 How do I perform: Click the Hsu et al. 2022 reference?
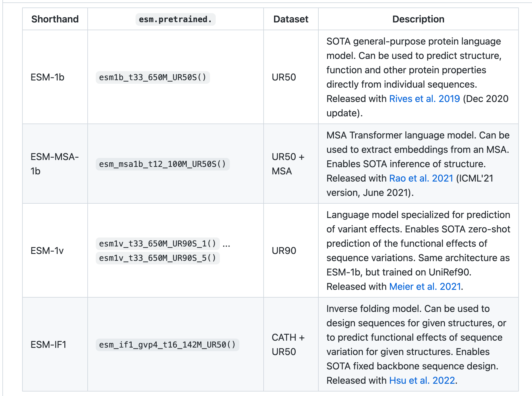[x=422, y=380]
